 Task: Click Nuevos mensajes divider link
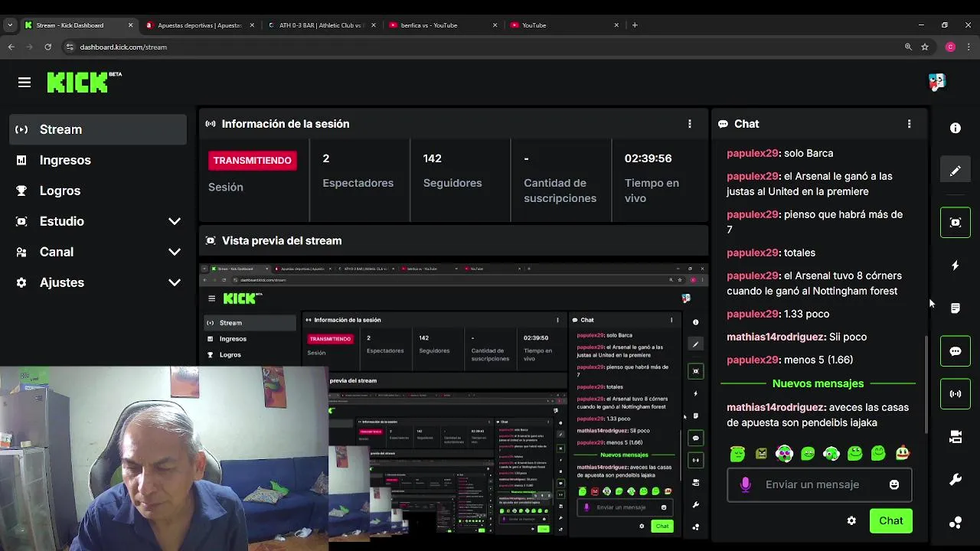pos(818,383)
